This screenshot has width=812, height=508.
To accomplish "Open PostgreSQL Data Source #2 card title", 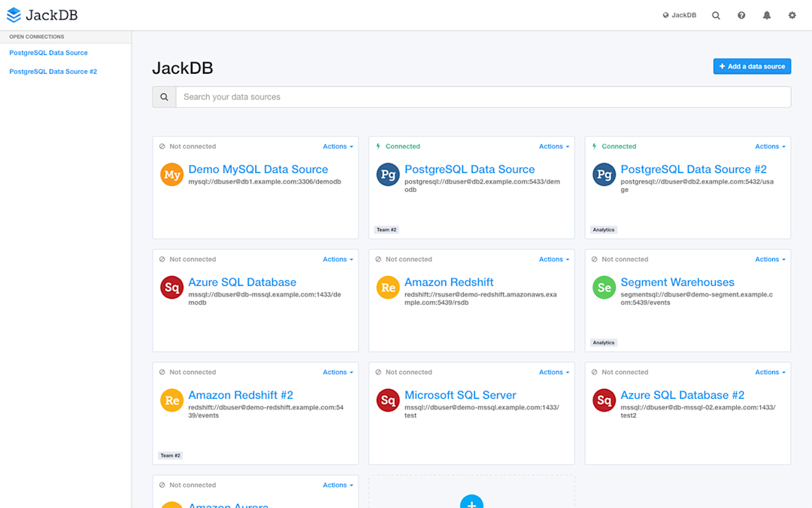I will point(693,169).
